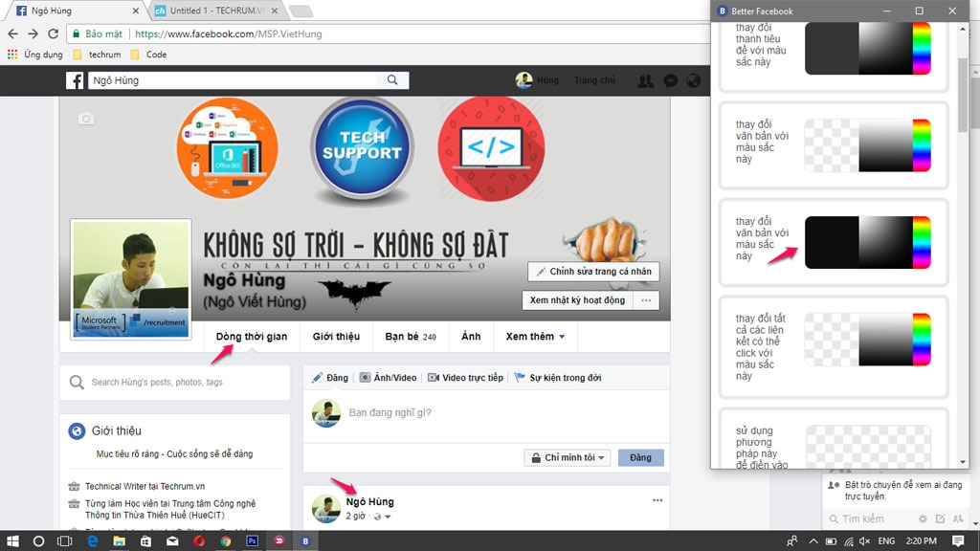Close the Ngô Hùng browser tab
Screen dimensions: 980x551
[136, 11]
